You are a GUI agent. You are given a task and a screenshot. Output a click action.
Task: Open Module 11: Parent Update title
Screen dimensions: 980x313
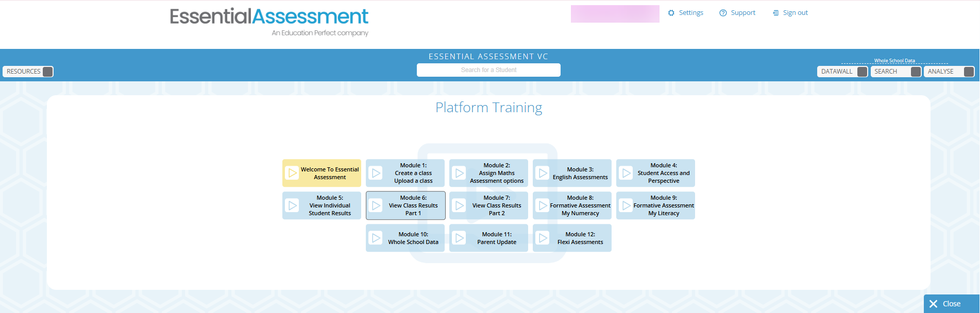tap(497, 238)
